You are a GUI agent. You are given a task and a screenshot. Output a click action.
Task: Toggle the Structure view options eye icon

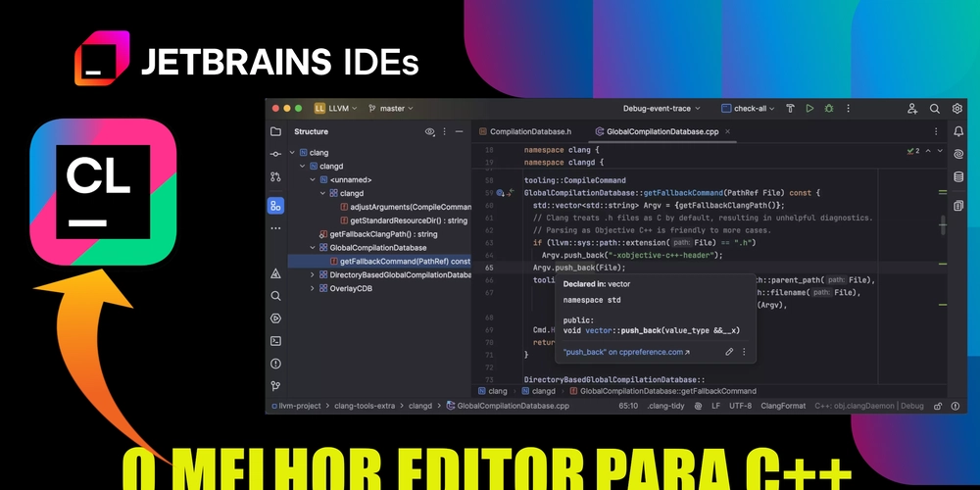click(x=429, y=131)
